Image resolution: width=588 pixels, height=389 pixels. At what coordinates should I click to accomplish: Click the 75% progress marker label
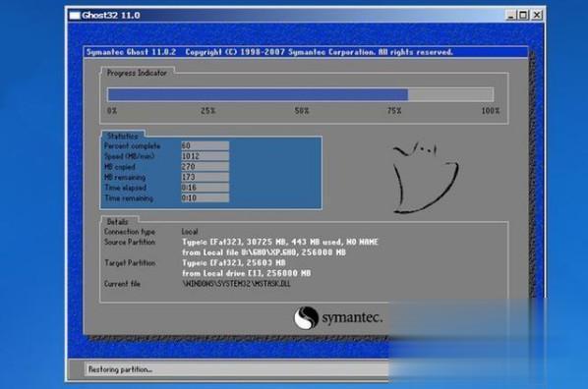394,111
